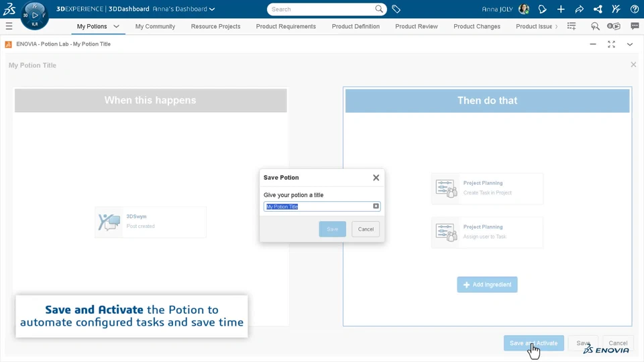
Task: Open the tag icon next to search
Action: click(x=396, y=9)
